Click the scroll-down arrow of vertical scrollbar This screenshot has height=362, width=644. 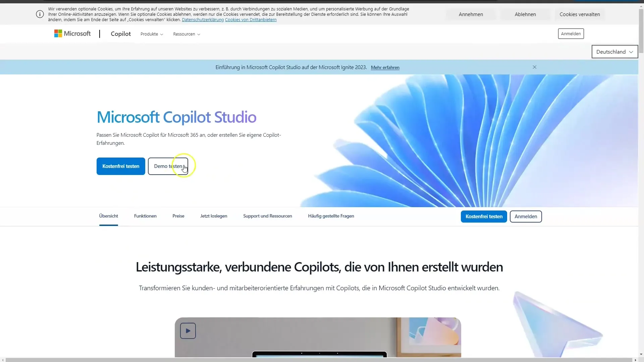[641, 354]
